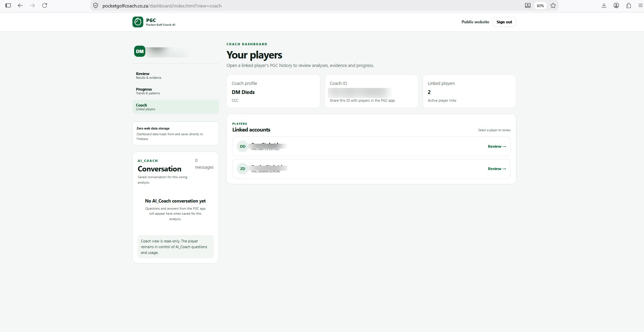644x332 pixels.
Task: Click the browser forward arrow
Action: click(32, 5)
